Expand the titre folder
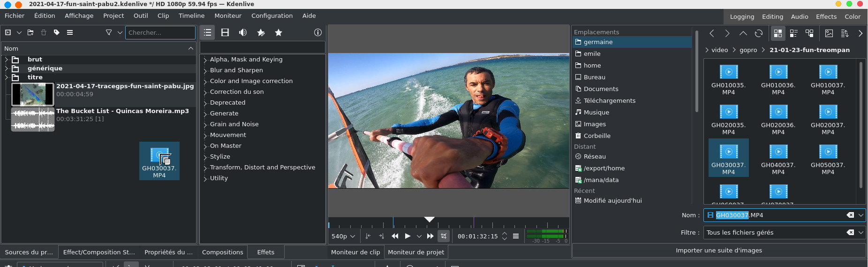 point(6,77)
